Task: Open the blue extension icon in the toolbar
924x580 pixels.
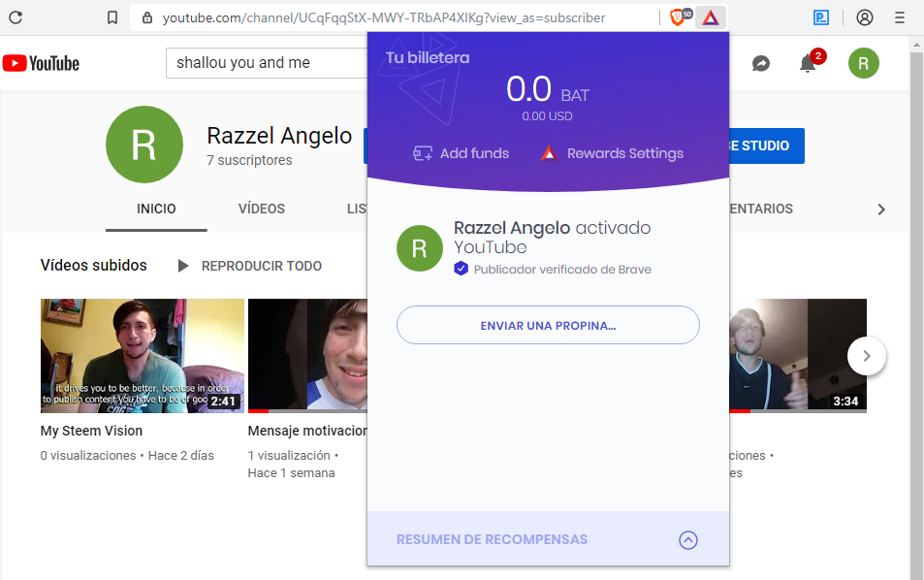Action: click(x=821, y=17)
